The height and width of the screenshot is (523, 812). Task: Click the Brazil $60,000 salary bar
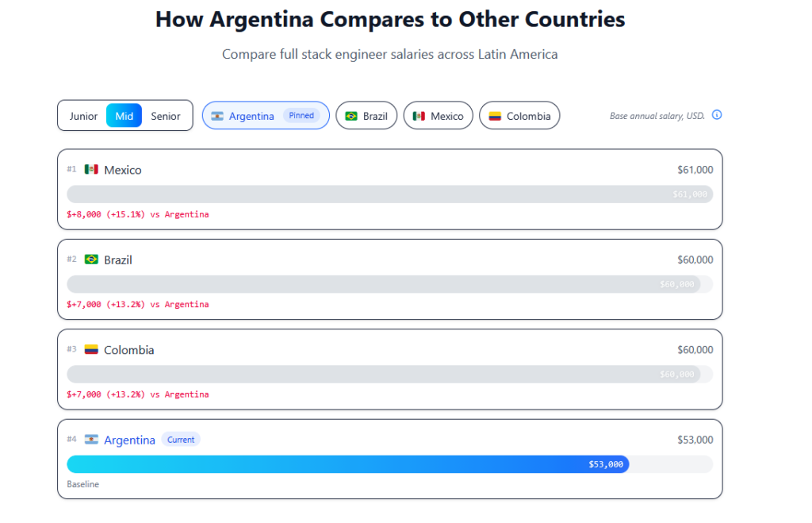[383, 284]
